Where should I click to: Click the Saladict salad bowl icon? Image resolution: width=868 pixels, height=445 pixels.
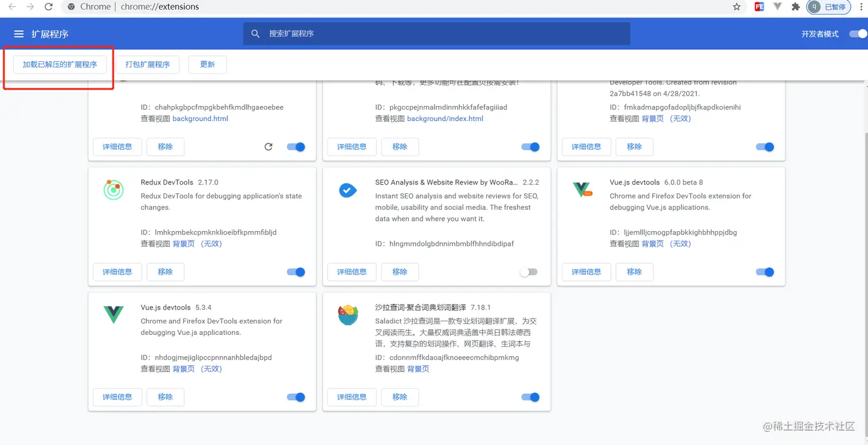[x=348, y=315]
